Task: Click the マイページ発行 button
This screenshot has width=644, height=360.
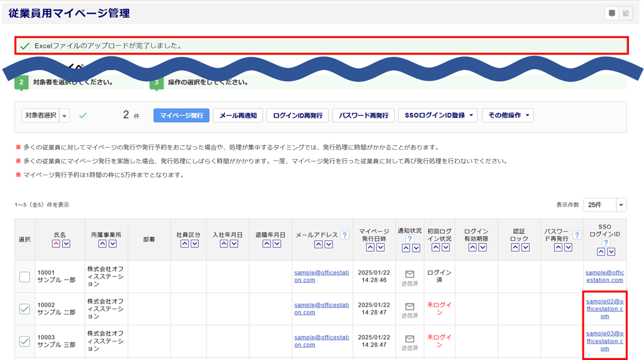Action: click(x=181, y=115)
